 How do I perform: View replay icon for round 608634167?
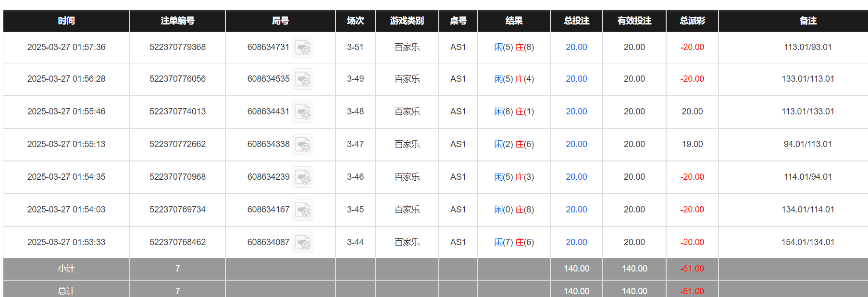click(x=303, y=210)
